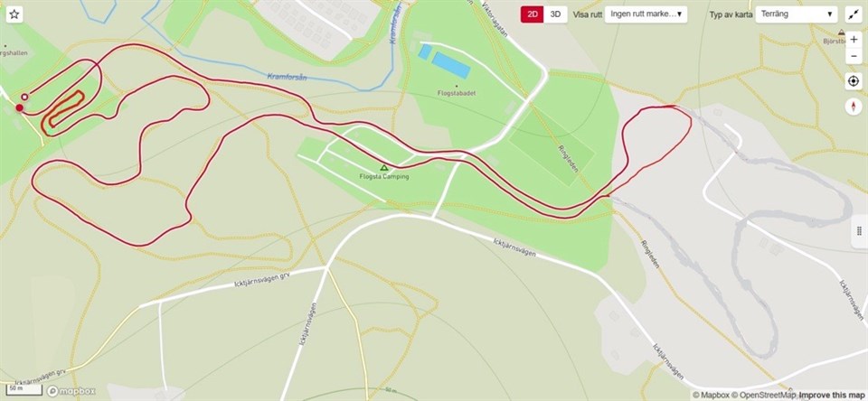The width and height of the screenshot is (868, 401).
Task: Click the Flogsta Camping tent icon
Action: [383, 168]
